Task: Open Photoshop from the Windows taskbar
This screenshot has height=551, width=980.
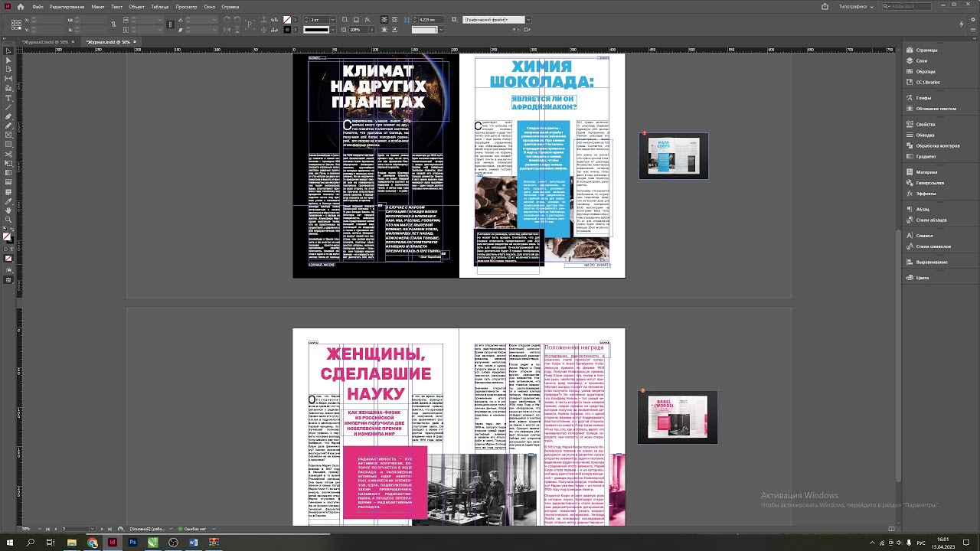Action: (132, 543)
